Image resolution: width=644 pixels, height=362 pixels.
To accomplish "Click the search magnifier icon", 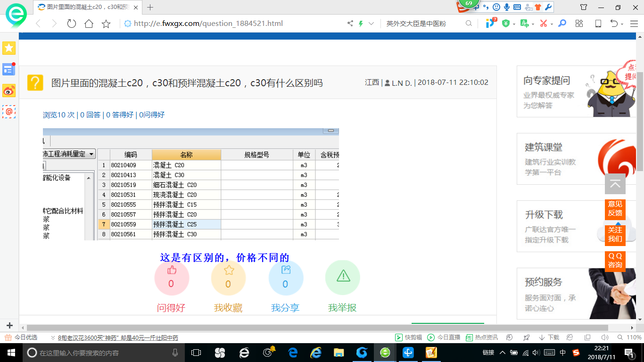I will [x=469, y=24].
